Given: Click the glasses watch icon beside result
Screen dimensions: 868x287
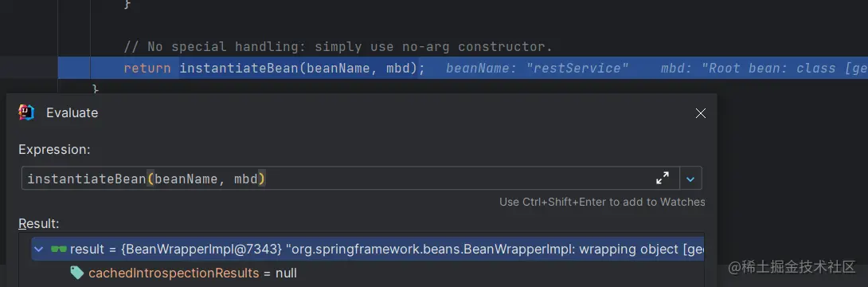Looking at the screenshot, I should tap(59, 250).
